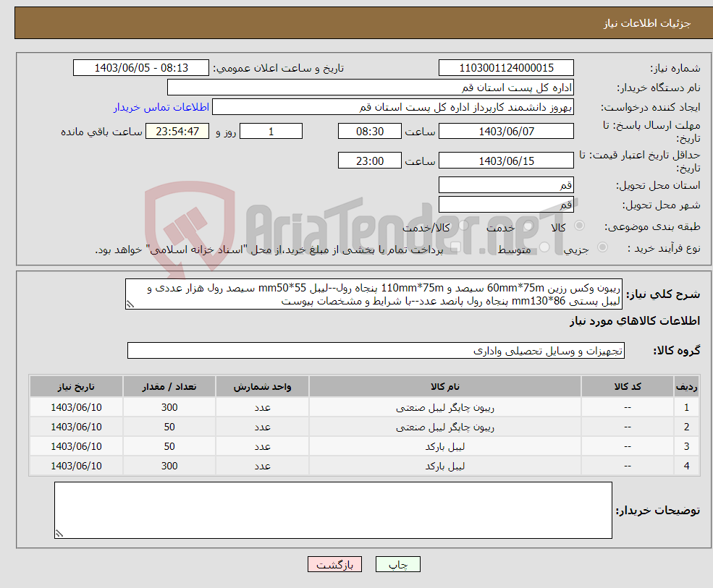Open the اطلاعات تماس خریدار link
This screenshot has height=588, width=713.
(x=161, y=107)
